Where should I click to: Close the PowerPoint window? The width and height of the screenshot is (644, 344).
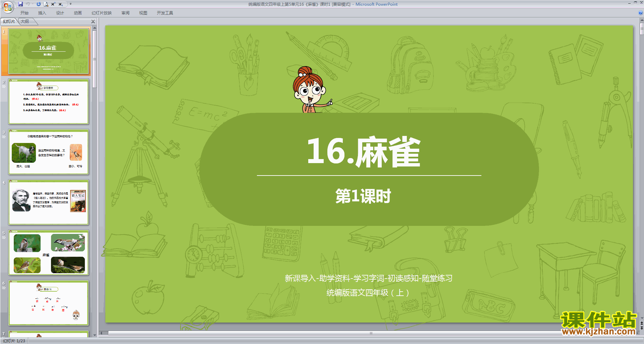(x=641, y=3)
